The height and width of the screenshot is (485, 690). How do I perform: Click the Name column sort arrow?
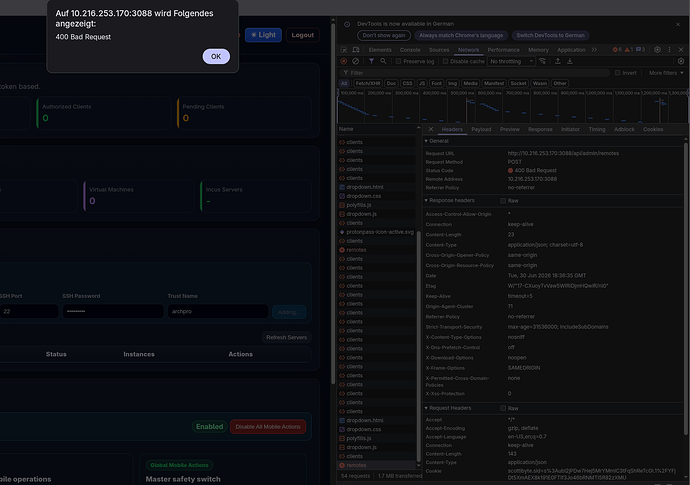point(418,127)
